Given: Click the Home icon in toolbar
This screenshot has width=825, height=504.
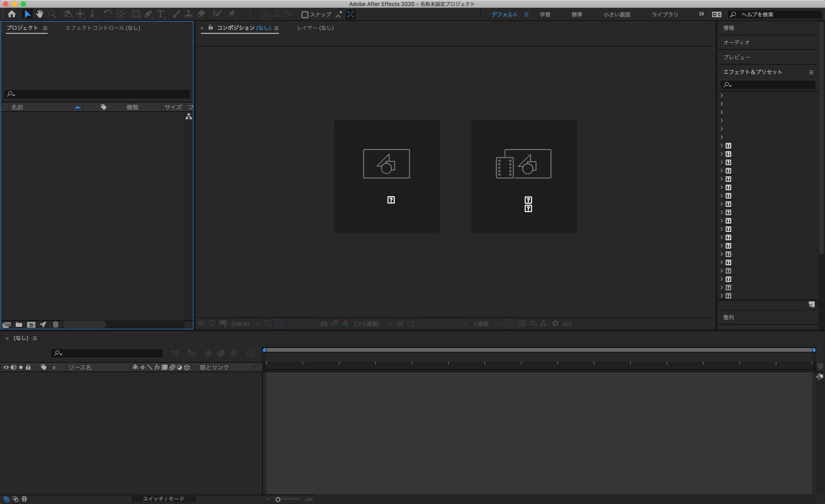Looking at the screenshot, I should click(x=12, y=14).
